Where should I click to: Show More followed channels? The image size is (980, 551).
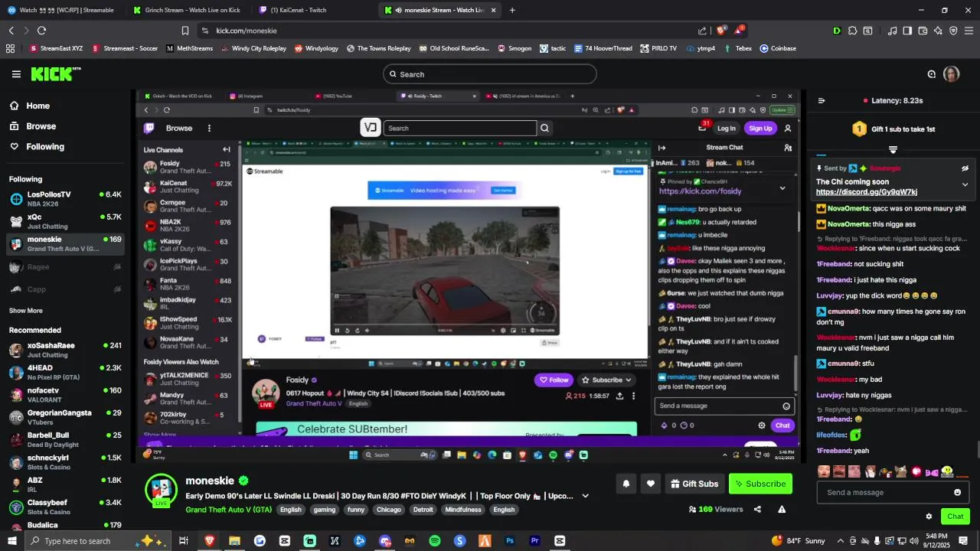(26, 311)
